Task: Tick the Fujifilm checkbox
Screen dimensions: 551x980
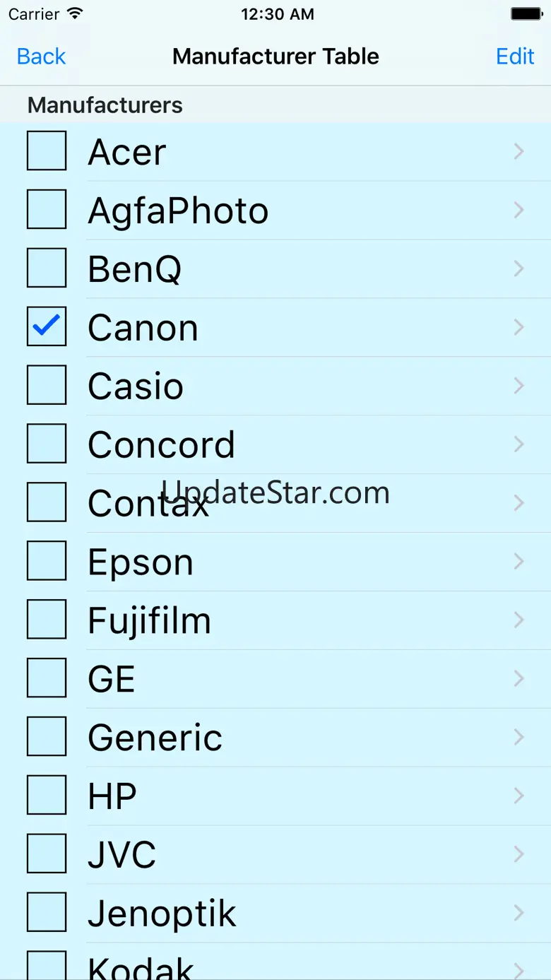Action: (47, 620)
